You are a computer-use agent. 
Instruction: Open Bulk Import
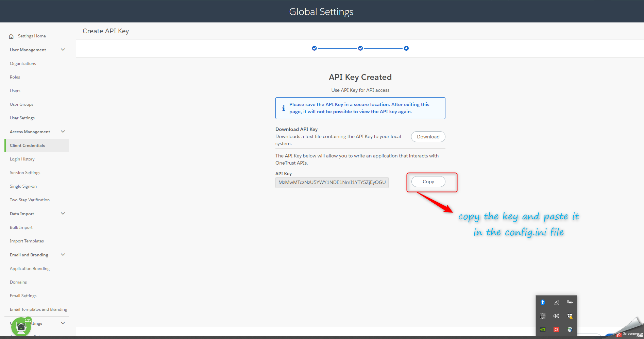21,227
